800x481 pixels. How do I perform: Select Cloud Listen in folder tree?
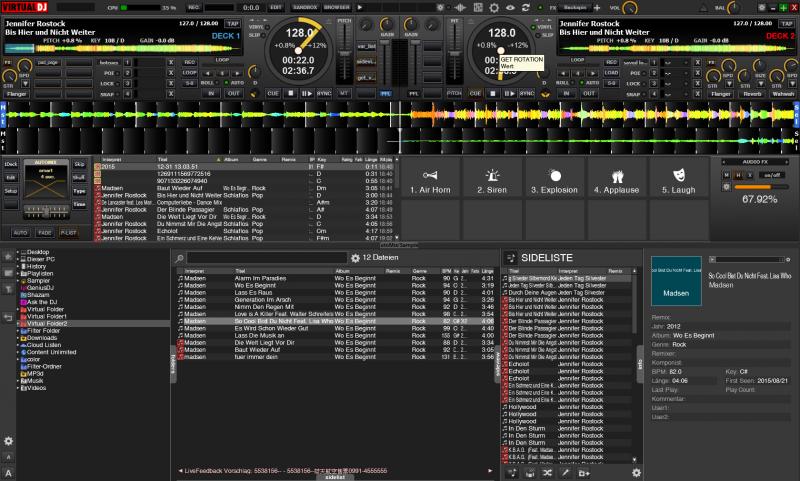click(43, 345)
